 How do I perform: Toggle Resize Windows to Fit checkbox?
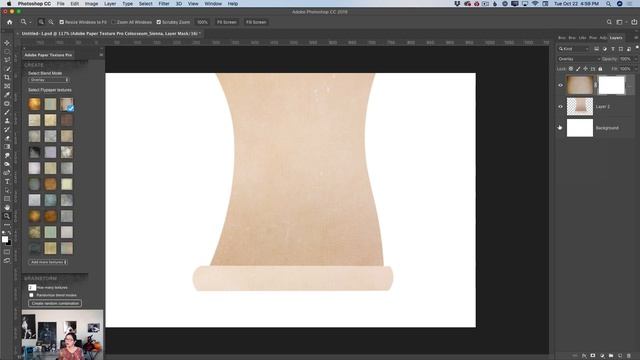coord(62,22)
